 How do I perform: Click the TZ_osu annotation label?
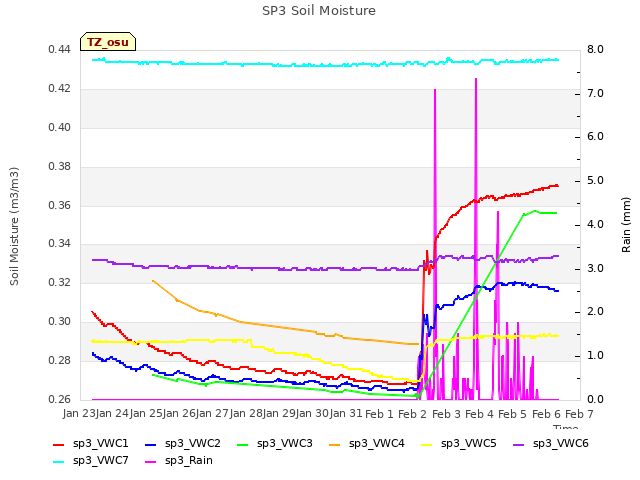[x=108, y=42]
